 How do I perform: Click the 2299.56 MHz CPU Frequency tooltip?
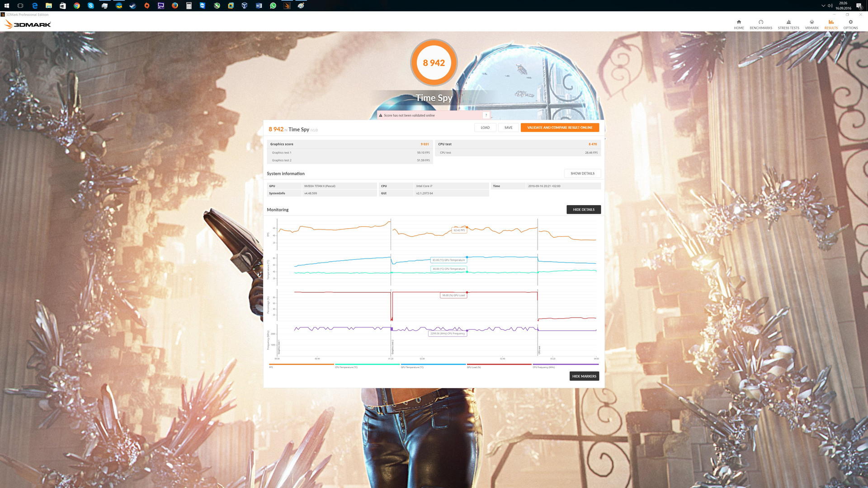pos(448,333)
